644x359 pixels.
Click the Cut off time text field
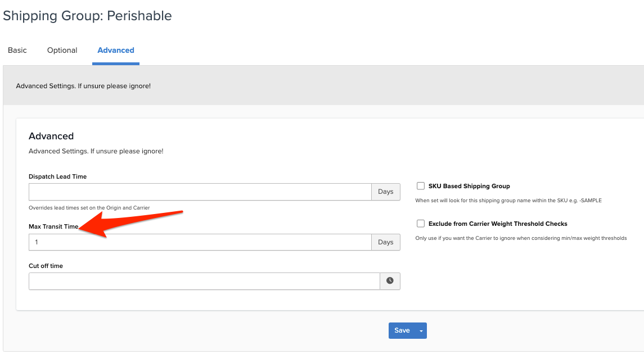point(204,281)
